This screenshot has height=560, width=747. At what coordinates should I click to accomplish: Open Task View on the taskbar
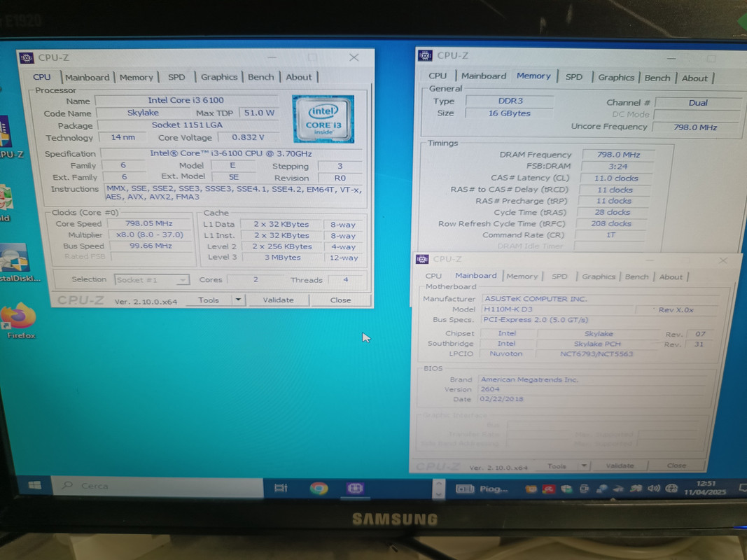coord(281,487)
